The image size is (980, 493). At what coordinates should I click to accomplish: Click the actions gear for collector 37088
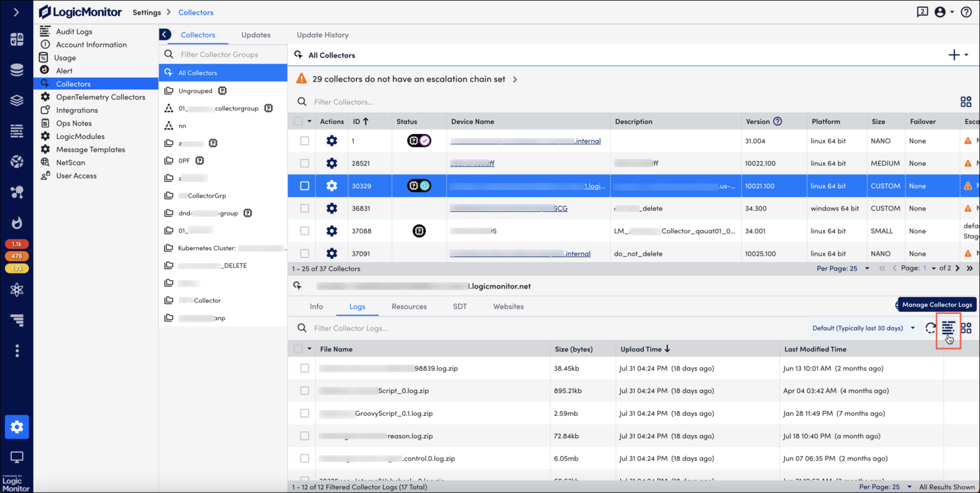click(332, 231)
